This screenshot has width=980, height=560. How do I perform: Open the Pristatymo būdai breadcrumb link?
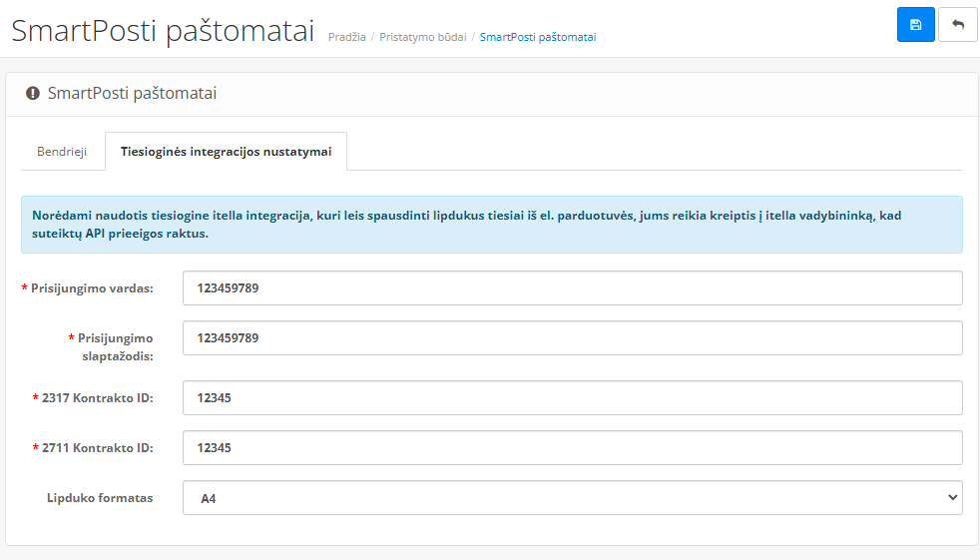click(422, 37)
